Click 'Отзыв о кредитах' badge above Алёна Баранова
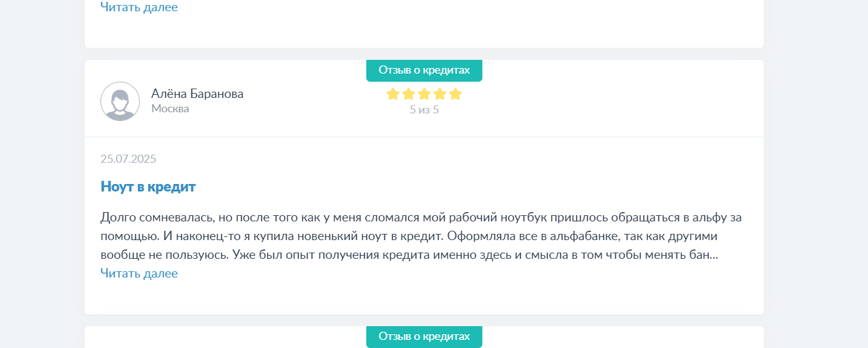The image size is (868, 348). [424, 70]
